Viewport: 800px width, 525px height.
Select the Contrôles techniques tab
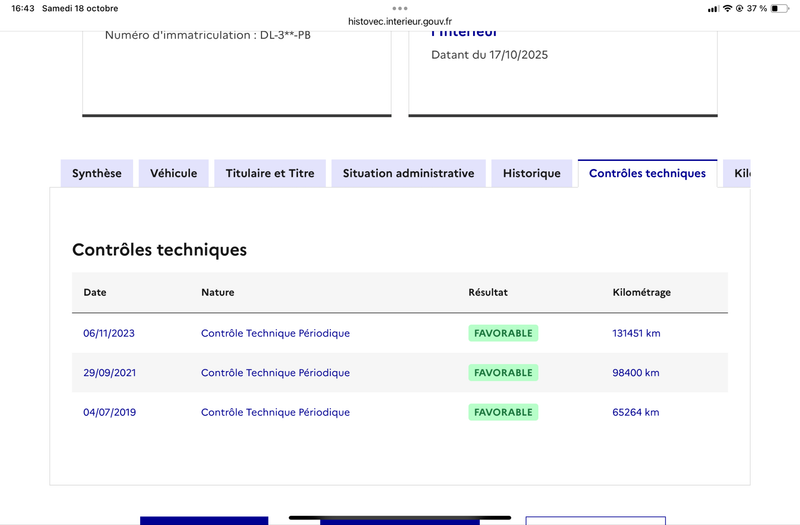[647, 173]
